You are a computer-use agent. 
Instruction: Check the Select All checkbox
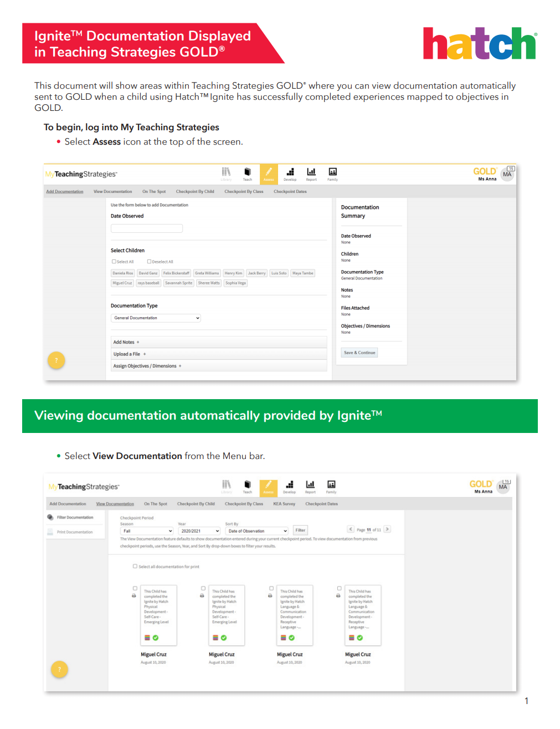pyautogui.click(x=114, y=262)
